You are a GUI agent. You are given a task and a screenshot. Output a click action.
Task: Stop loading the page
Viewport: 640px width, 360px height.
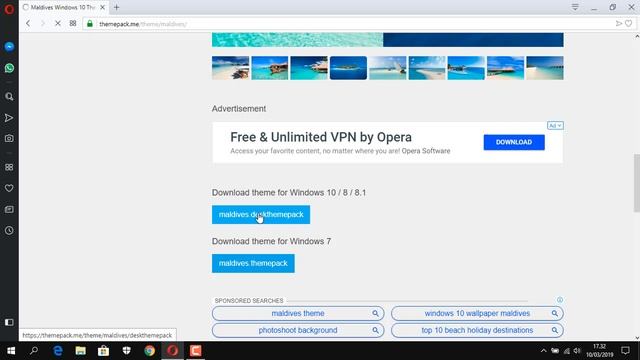click(58, 24)
